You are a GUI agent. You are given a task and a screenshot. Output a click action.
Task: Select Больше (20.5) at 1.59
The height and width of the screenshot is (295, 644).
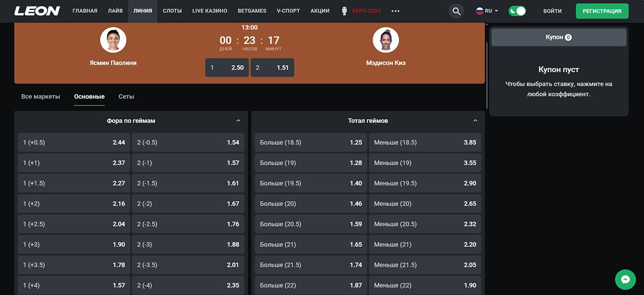tap(311, 224)
